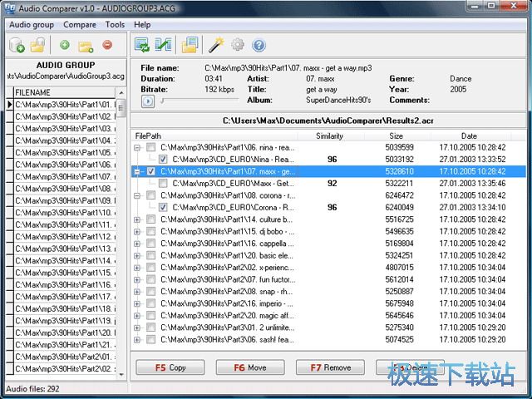Open the Tools menu
Image resolution: width=532 pixels, height=399 pixels.
115,25
